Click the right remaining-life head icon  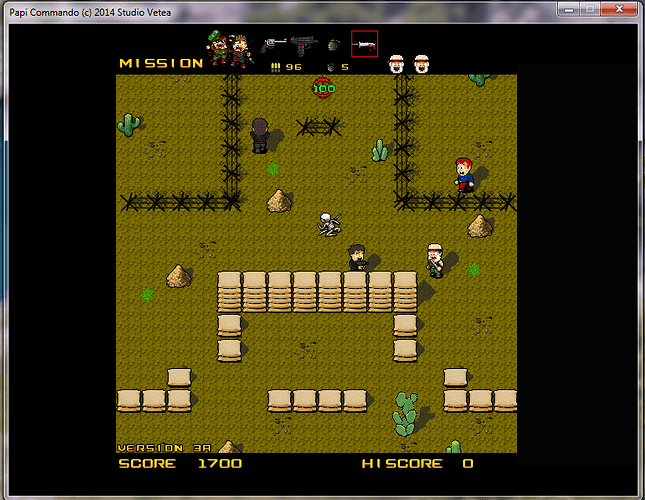click(421, 64)
